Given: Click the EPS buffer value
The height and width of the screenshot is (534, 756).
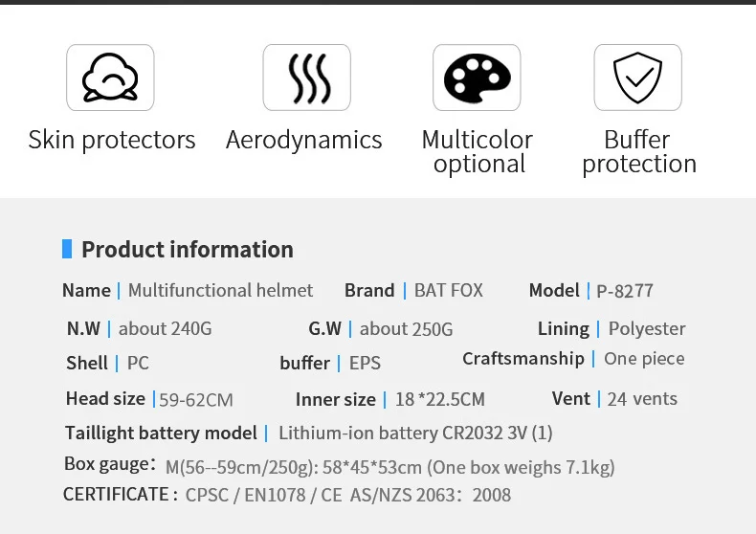Looking at the screenshot, I should tap(365, 363).
